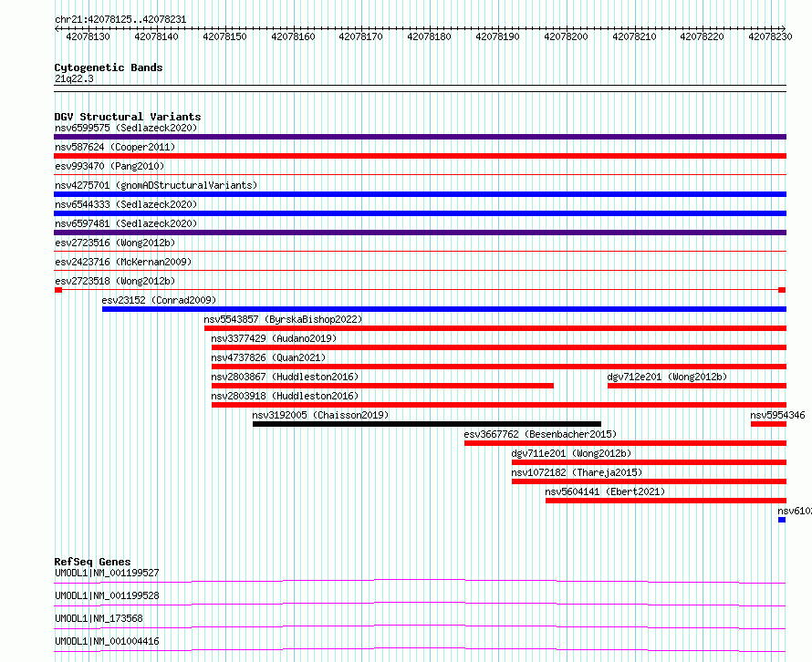Click the red bar under nsv587624
812x662 pixels.
click(x=420, y=156)
